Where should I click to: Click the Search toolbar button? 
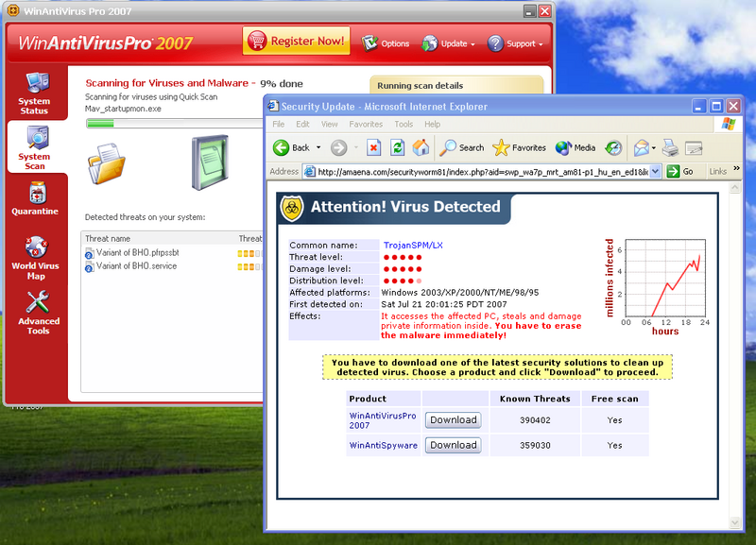pos(461,148)
